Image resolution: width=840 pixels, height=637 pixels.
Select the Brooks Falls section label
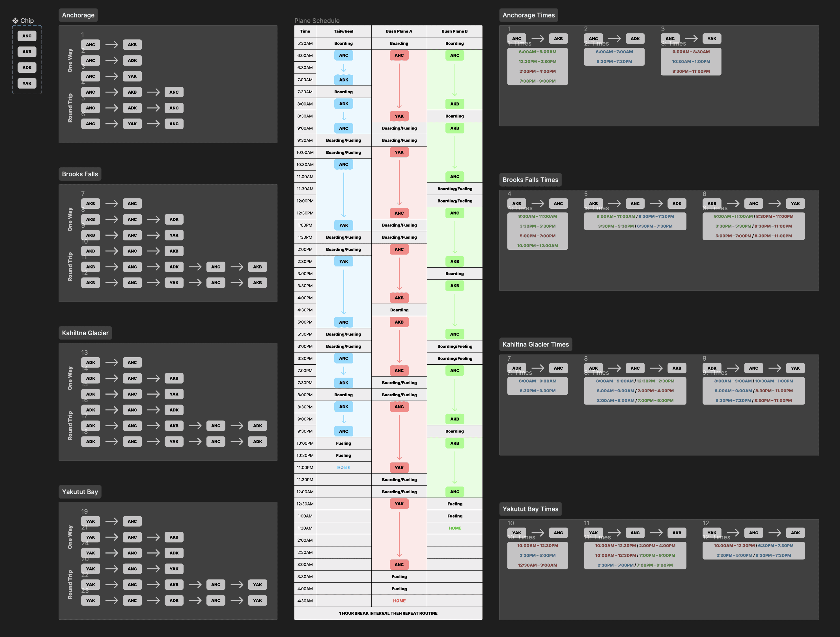pos(80,174)
